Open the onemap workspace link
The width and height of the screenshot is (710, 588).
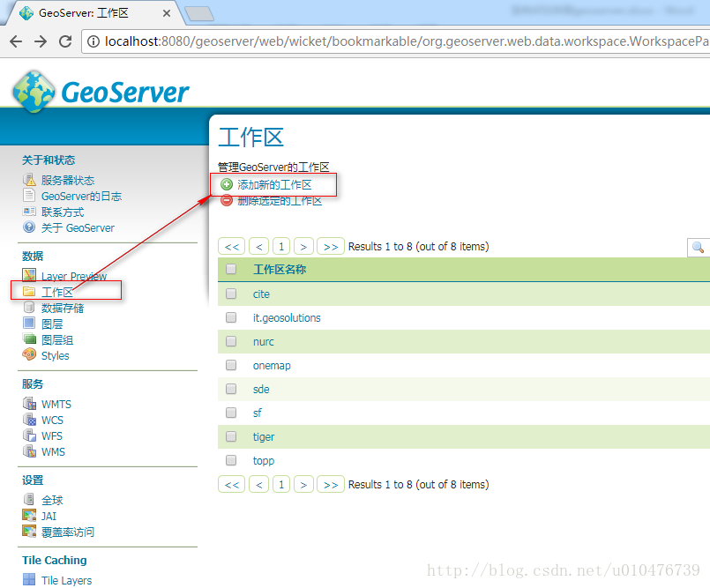coord(272,366)
